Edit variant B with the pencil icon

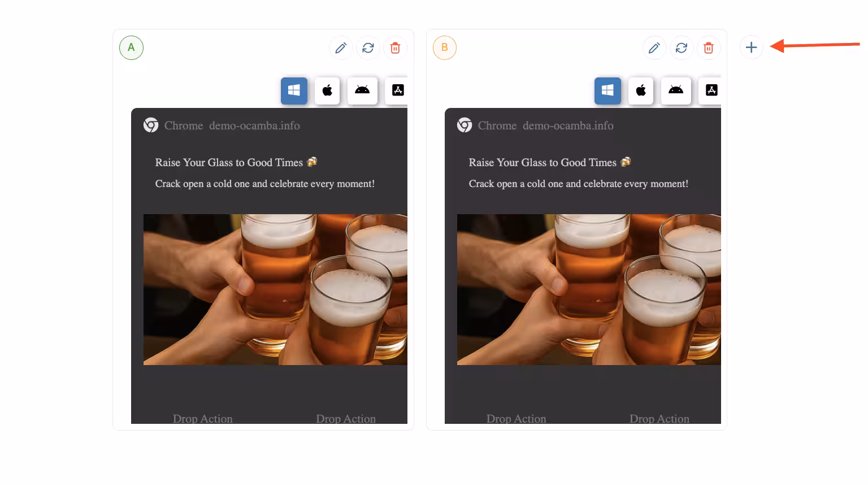(x=654, y=48)
